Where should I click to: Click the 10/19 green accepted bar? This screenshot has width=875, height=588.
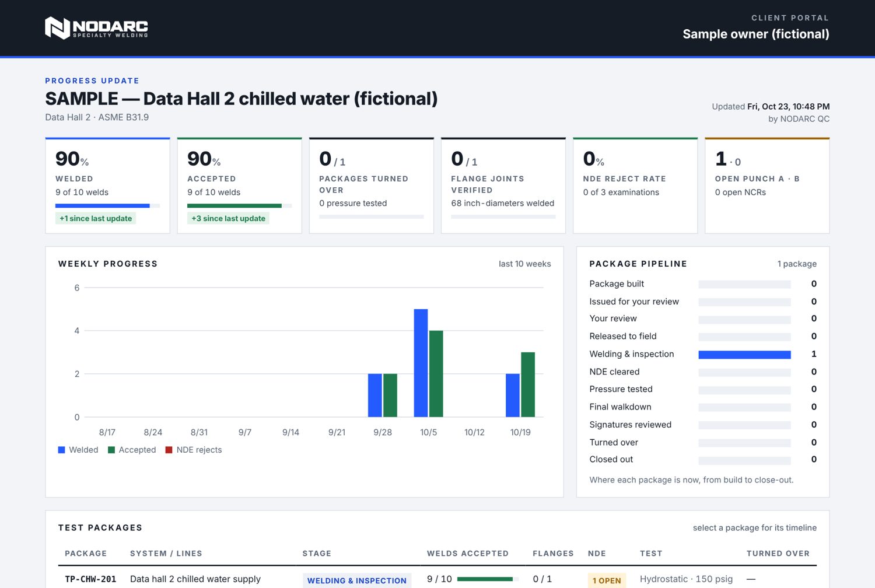[x=528, y=384]
